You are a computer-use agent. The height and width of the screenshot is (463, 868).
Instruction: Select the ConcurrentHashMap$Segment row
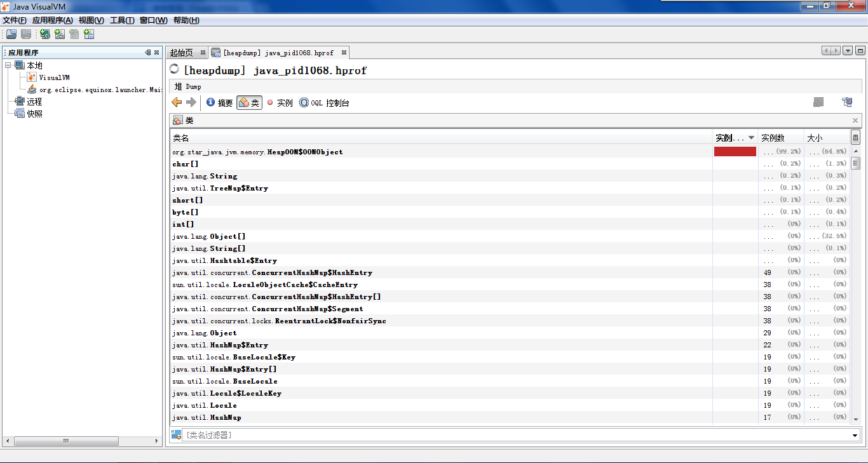(510, 309)
